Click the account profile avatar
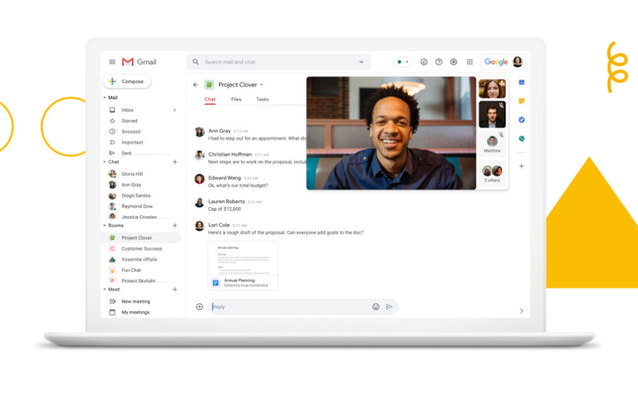Image resolution: width=638 pixels, height=393 pixels. tap(518, 61)
